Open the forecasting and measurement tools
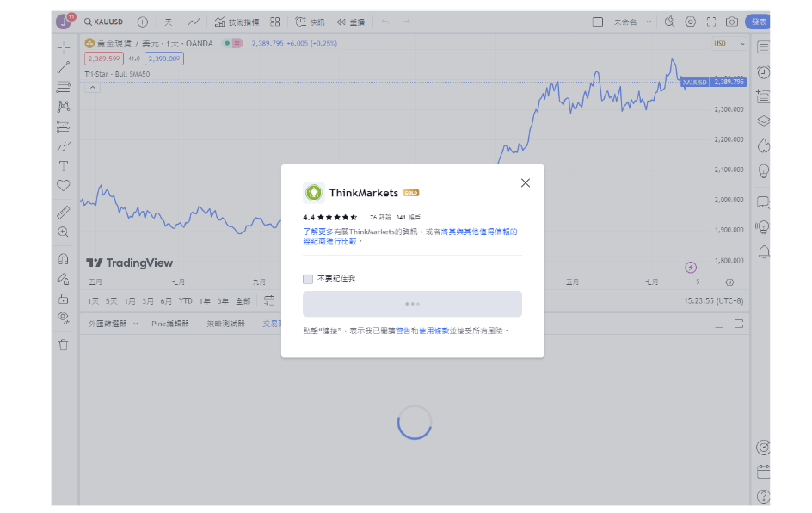 (x=64, y=127)
